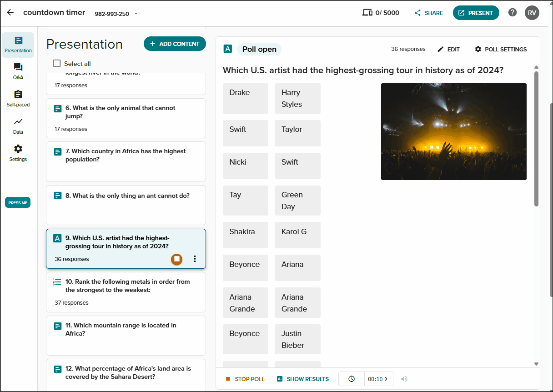Open the Settings sidebar tab
The height and width of the screenshot is (392, 553).
click(x=18, y=154)
